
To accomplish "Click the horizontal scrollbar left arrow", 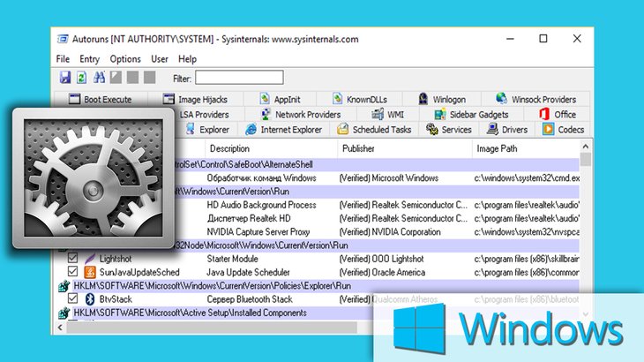I will (x=60, y=328).
